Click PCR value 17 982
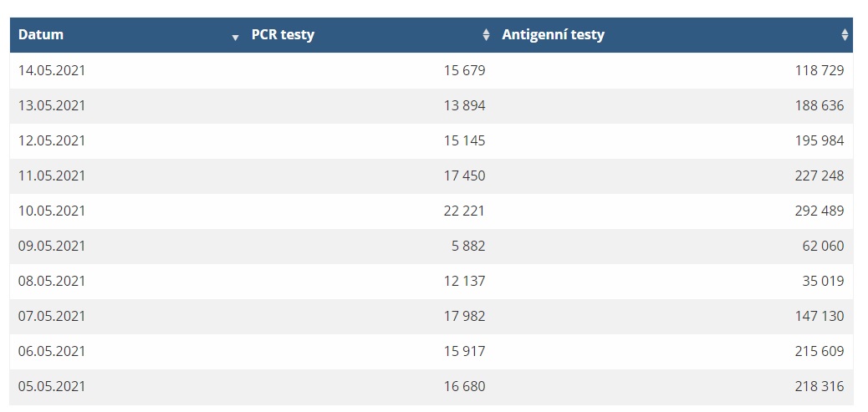The width and height of the screenshot is (868, 412). (x=464, y=316)
